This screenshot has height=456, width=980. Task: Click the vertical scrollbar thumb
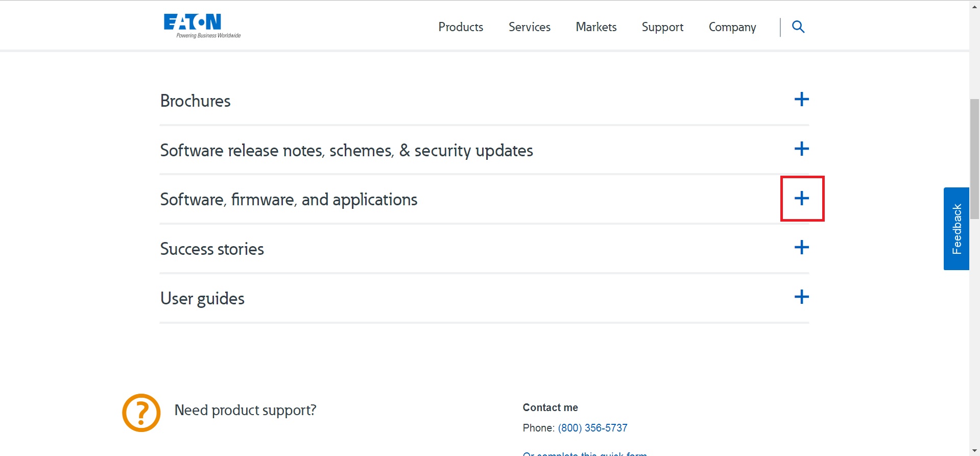[x=974, y=158]
